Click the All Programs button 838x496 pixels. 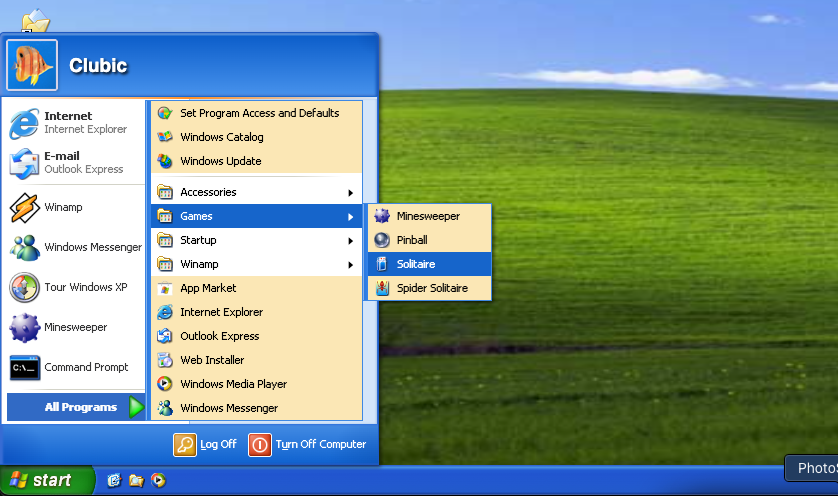(76, 407)
